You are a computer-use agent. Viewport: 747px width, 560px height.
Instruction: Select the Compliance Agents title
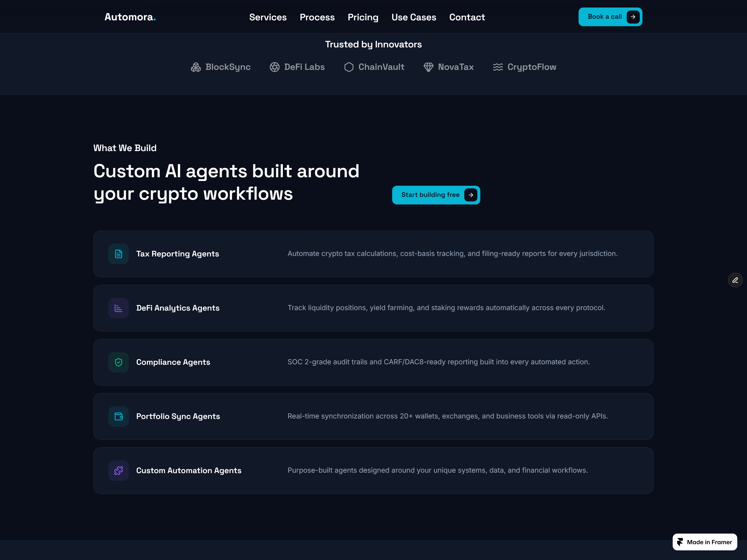click(173, 362)
